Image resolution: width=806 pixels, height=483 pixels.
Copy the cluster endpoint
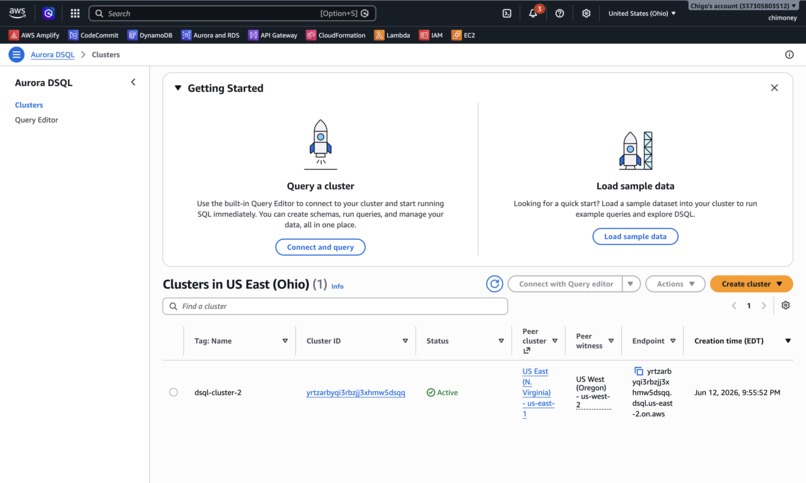click(x=638, y=371)
